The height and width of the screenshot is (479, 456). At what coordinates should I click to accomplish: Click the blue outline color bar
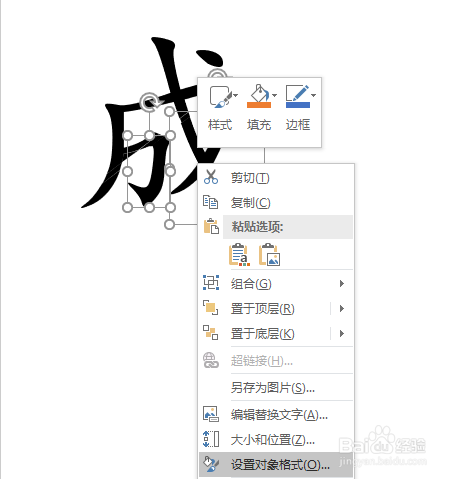tap(298, 105)
